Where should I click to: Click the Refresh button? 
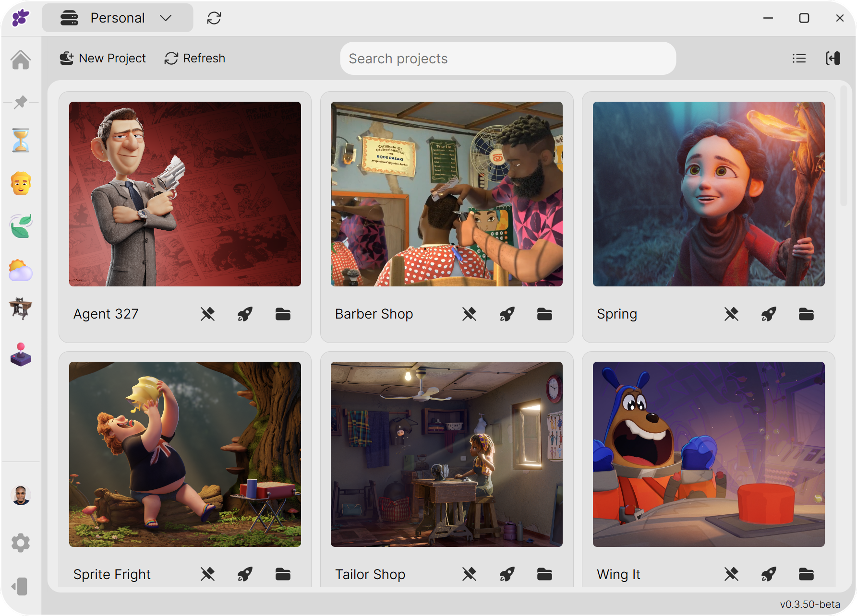pos(194,58)
